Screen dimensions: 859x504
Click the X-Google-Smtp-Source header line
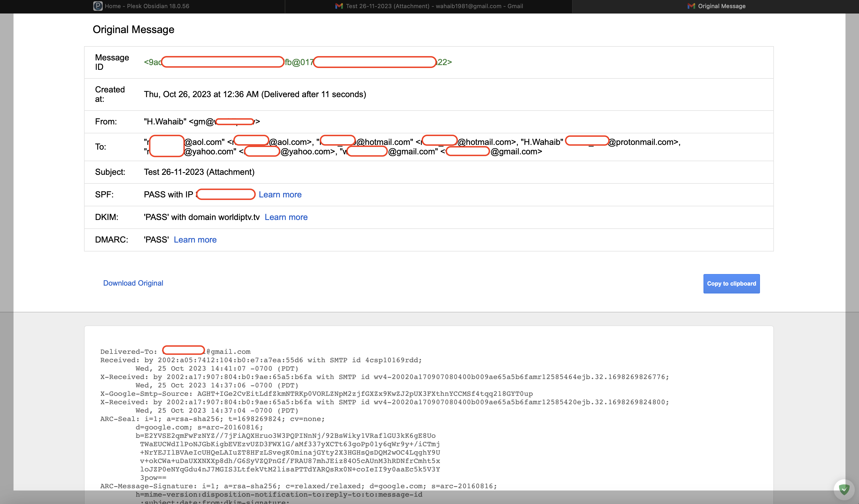coord(316,394)
